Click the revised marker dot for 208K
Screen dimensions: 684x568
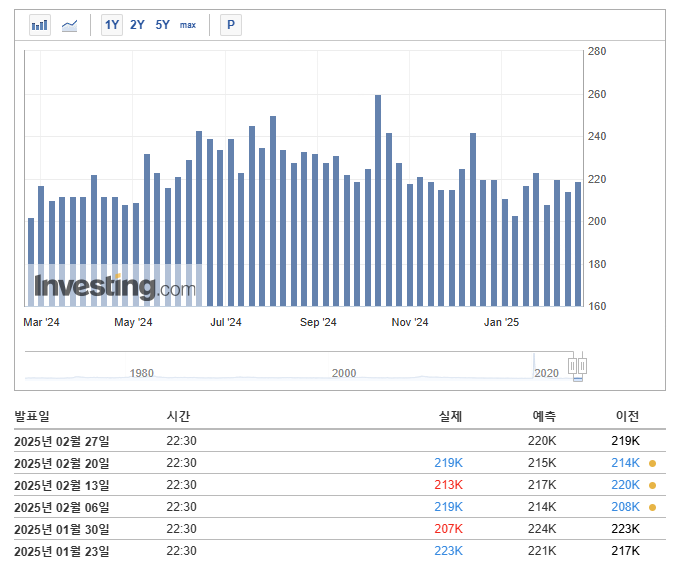point(652,507)
